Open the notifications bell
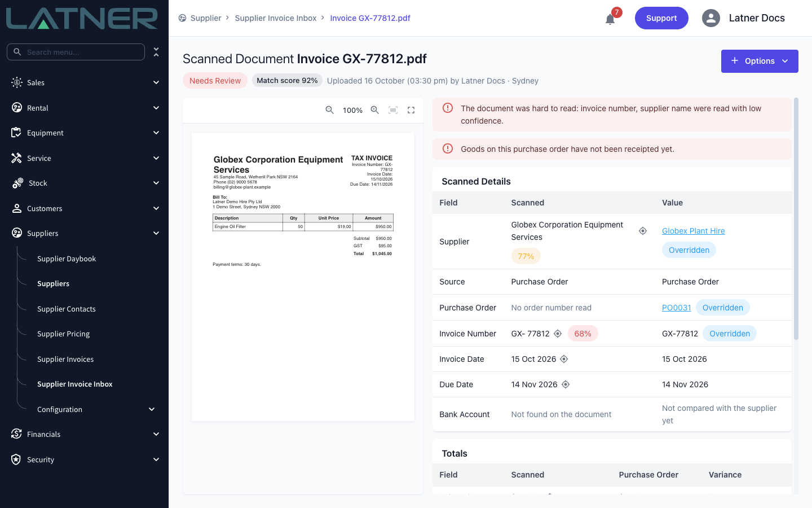Screen dimensions: 812x508 click(x=610, y=19)
